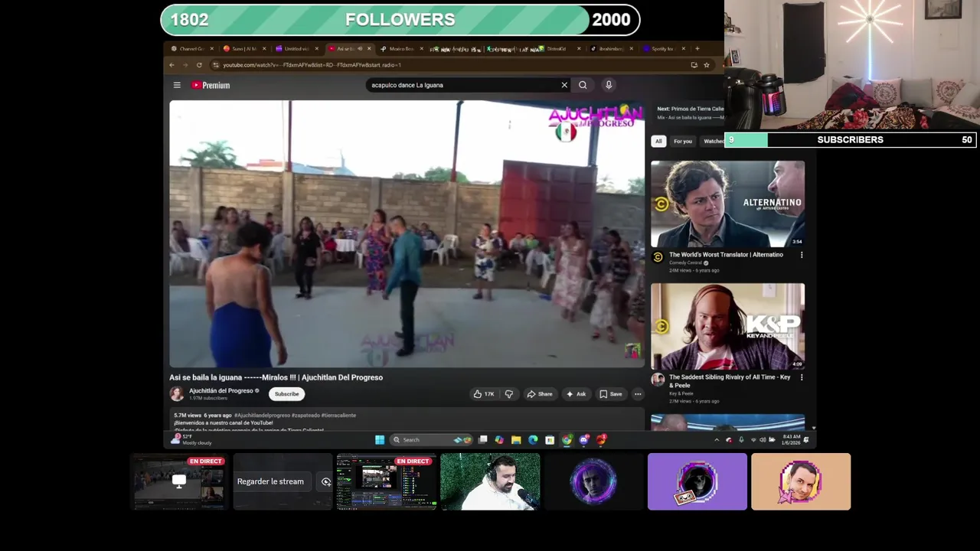Click the #tierracaliente hashtag

pos(338,416)
